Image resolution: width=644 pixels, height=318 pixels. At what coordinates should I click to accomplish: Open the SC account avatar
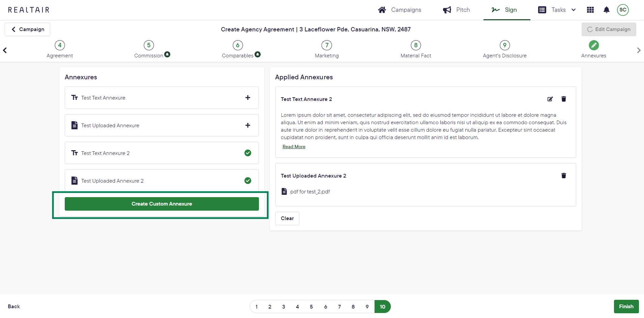(x=622, y=10)
